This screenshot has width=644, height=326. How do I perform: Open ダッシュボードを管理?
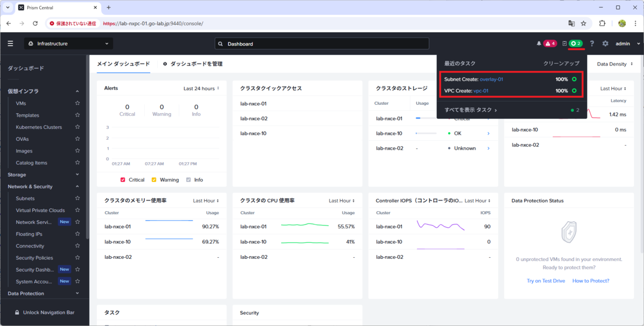coord(193,64)
